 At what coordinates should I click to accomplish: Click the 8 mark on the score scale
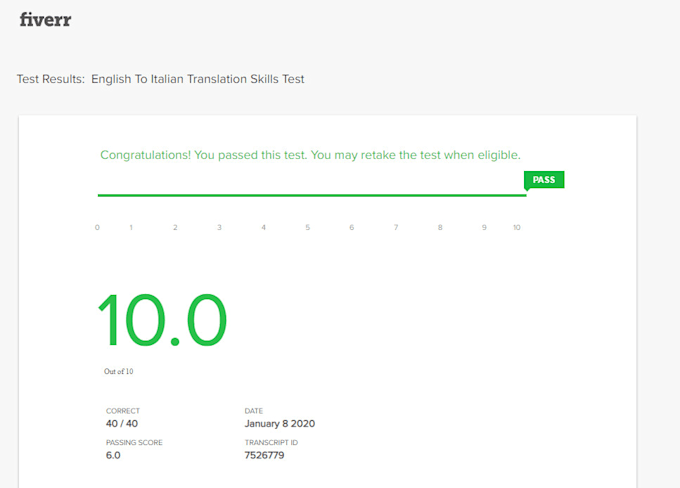(440, 228)
